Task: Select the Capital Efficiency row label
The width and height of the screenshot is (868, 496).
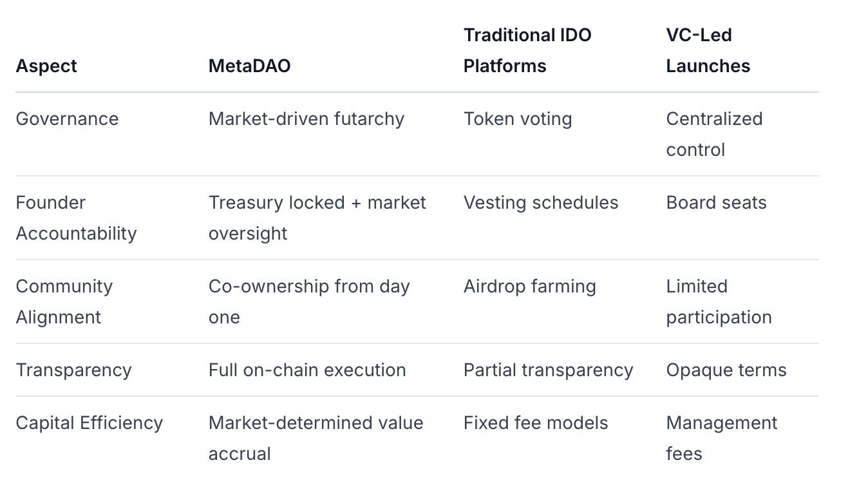Action: (x=89, y=423)
